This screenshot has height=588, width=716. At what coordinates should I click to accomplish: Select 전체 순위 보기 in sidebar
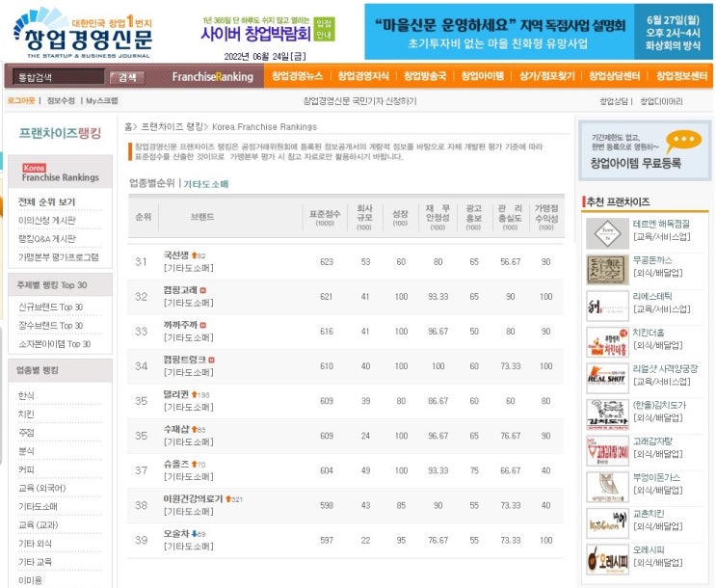point(46,201)
